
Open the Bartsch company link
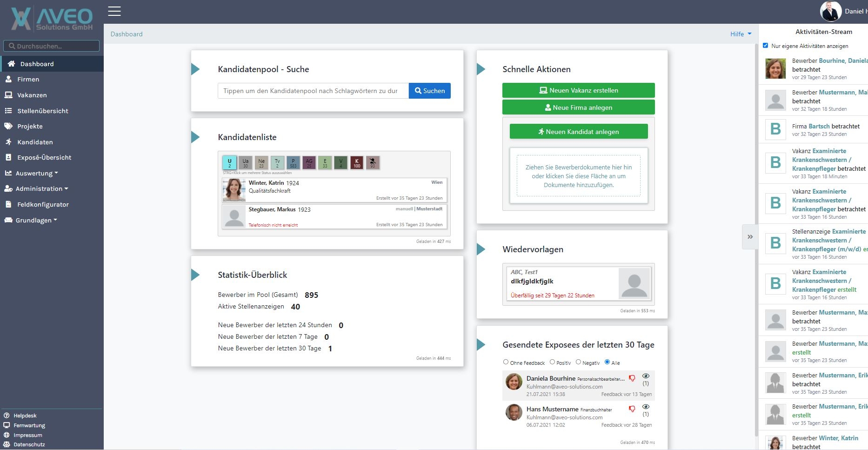pos(819,126)
